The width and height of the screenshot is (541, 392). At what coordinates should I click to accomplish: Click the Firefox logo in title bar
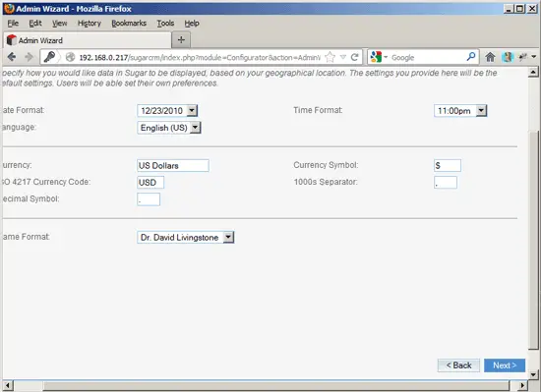coord(9,9)
